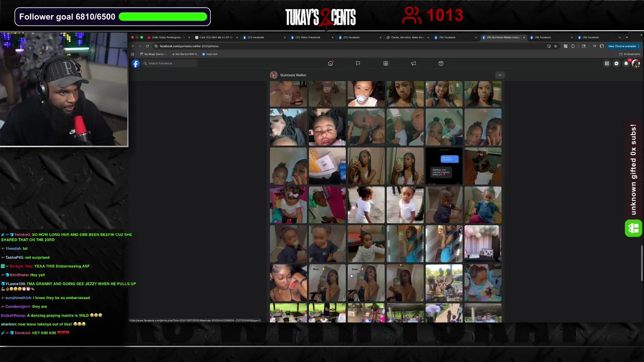Click chat user 'KimShalai'

point(19,275)
